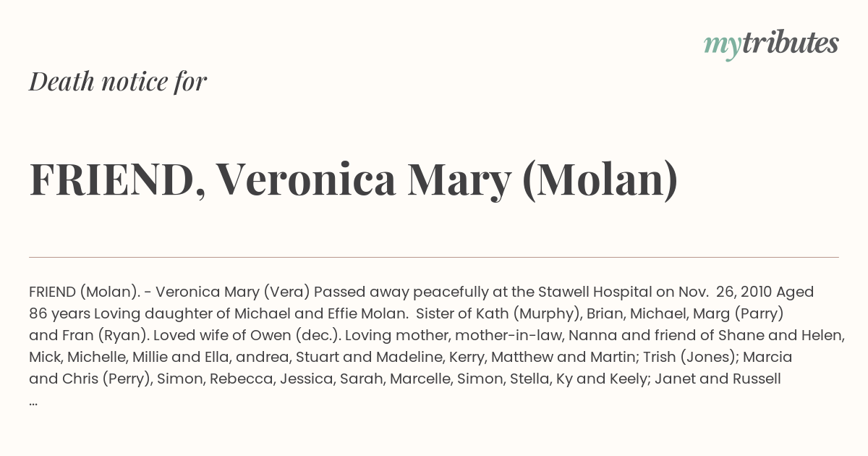This screenshot has height=456, width=868.
Task: Click the dark "tributes" part of logo
Action: point(790,43)
